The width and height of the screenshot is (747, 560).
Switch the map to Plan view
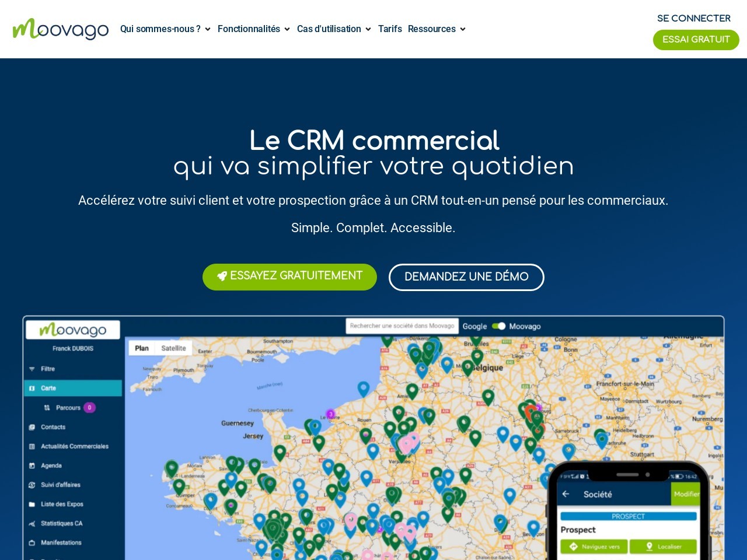click(x=142, y=348)
